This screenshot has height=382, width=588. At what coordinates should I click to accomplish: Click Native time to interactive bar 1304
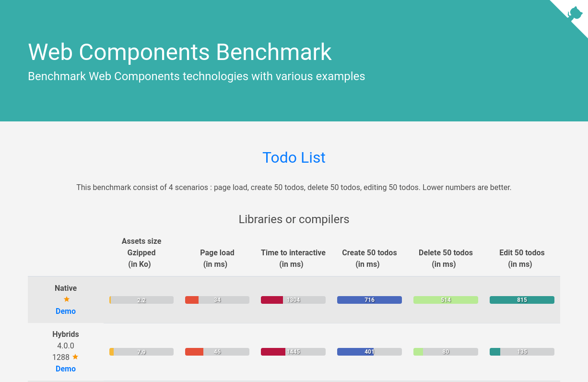(x=293, y=300)
